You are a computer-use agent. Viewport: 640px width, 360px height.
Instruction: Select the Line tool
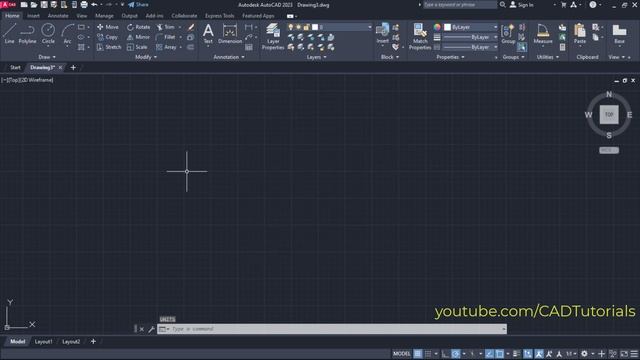tap(9, 33)
